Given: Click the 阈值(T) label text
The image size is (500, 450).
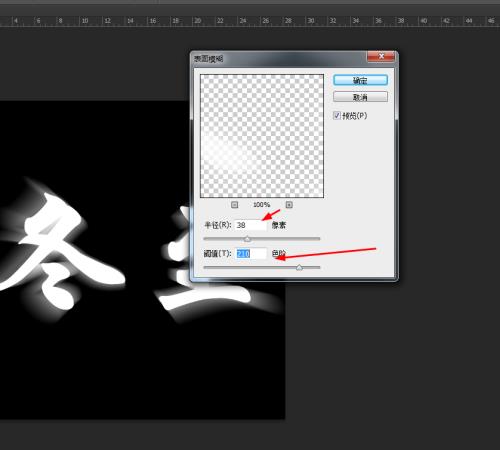Looking at the screenshot, I should (217, 254).
